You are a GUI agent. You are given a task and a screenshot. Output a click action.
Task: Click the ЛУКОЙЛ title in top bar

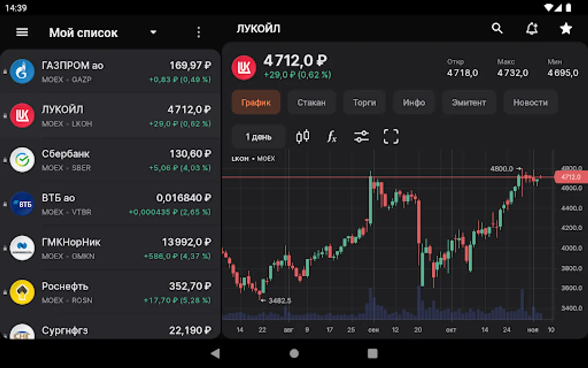pyautogui.click(x=258, y=28)
